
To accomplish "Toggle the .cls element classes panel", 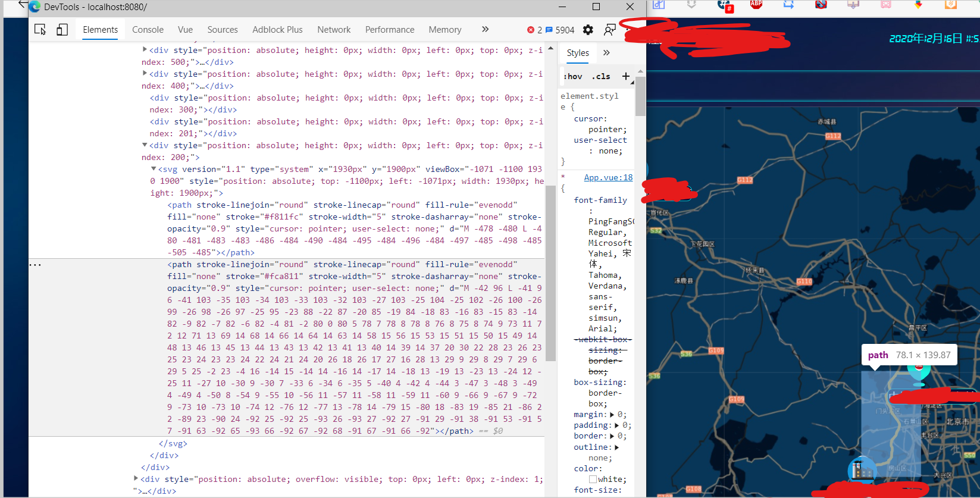I will pos(601,76).
